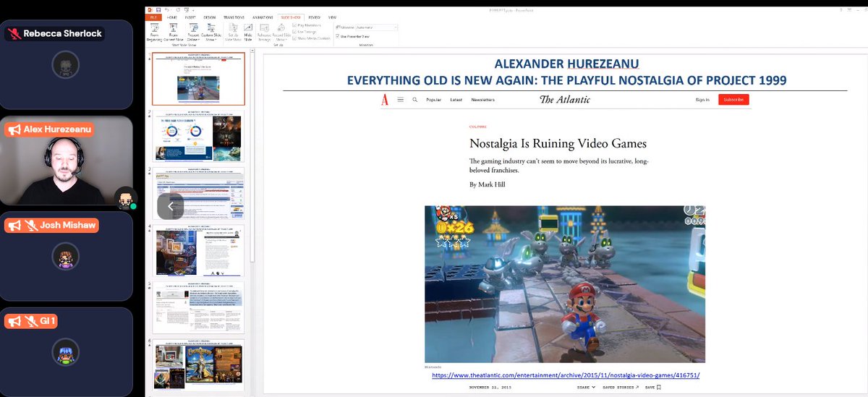Switch to the INSERT ribbon tab
The width and height of the screenshot is (868, 397).
coord(190,17)
